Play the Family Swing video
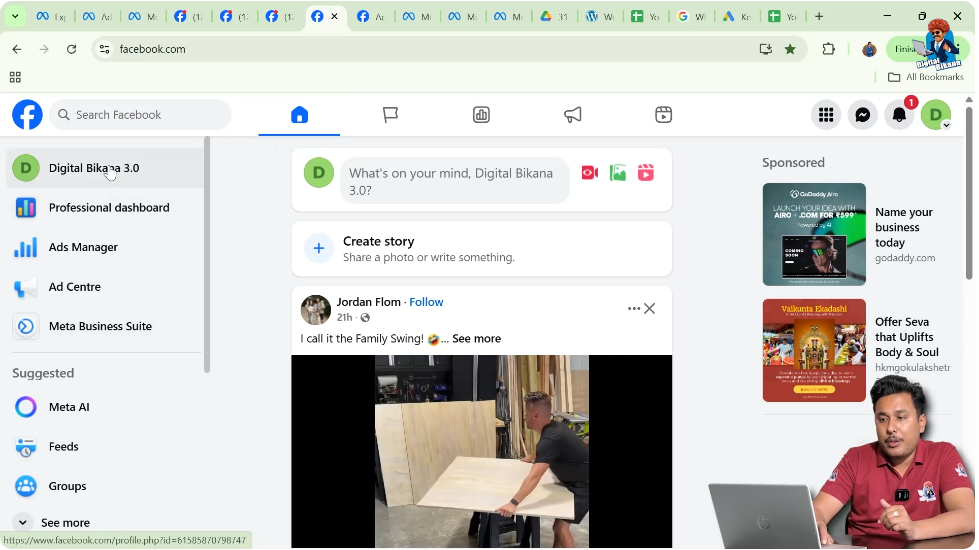Screen dimensions: 979x550 click(481, 451)
